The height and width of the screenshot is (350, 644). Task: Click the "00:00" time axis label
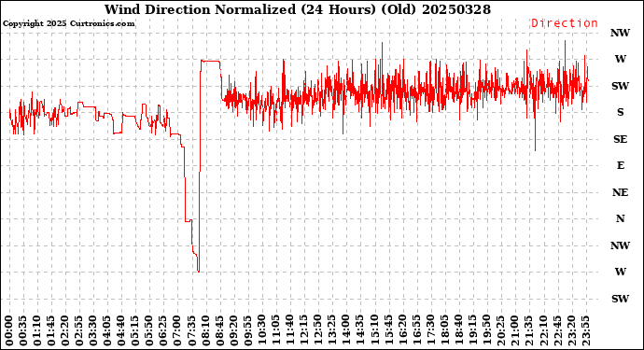(x=9, y=330)
